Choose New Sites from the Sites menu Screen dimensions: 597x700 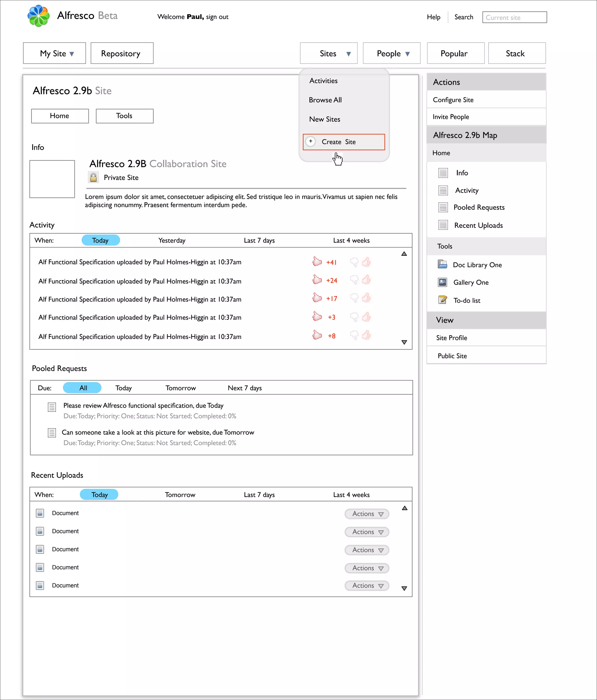coord(324,119)
